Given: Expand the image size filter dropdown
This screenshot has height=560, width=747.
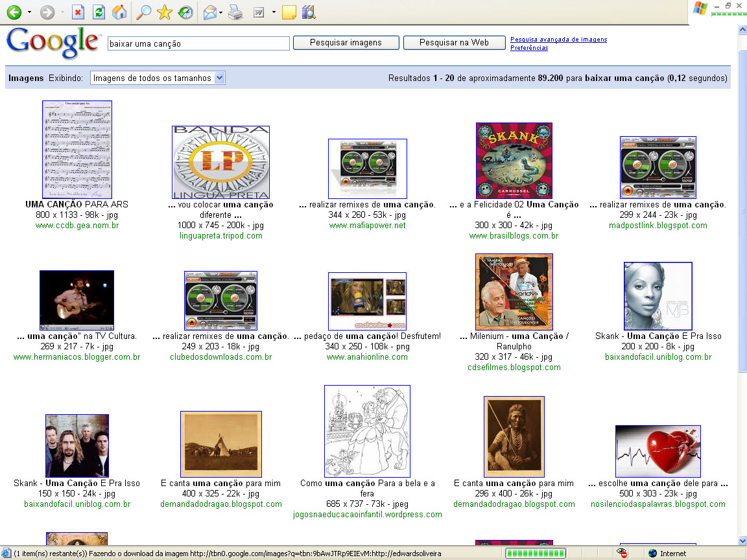Looking at the screenshot, I should 219,78.
